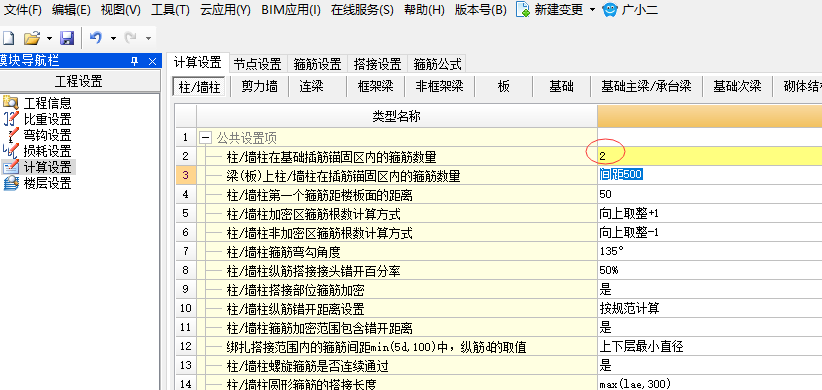
Task: Select the 基础主梁/承台梁 component button
Action: tap(646, 86)
